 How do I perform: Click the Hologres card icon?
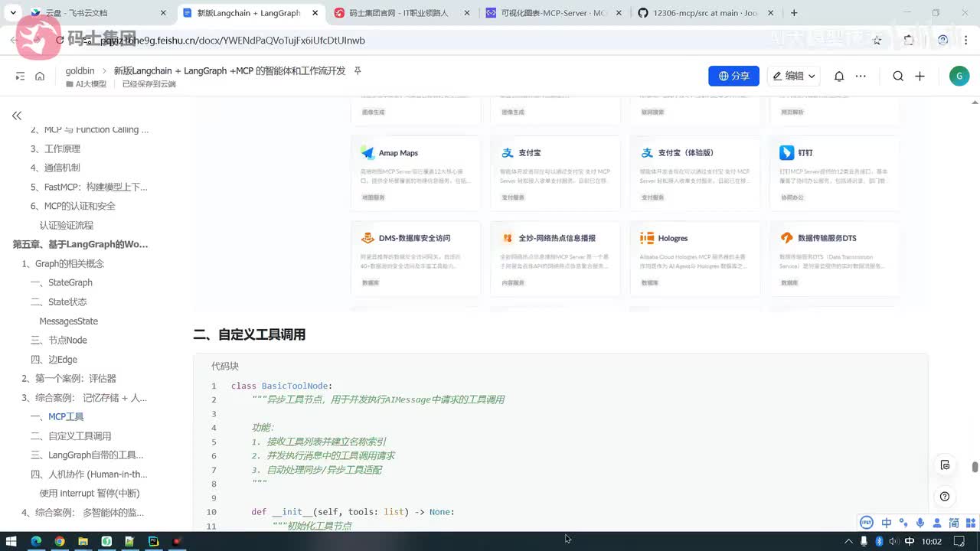[647, 238]
